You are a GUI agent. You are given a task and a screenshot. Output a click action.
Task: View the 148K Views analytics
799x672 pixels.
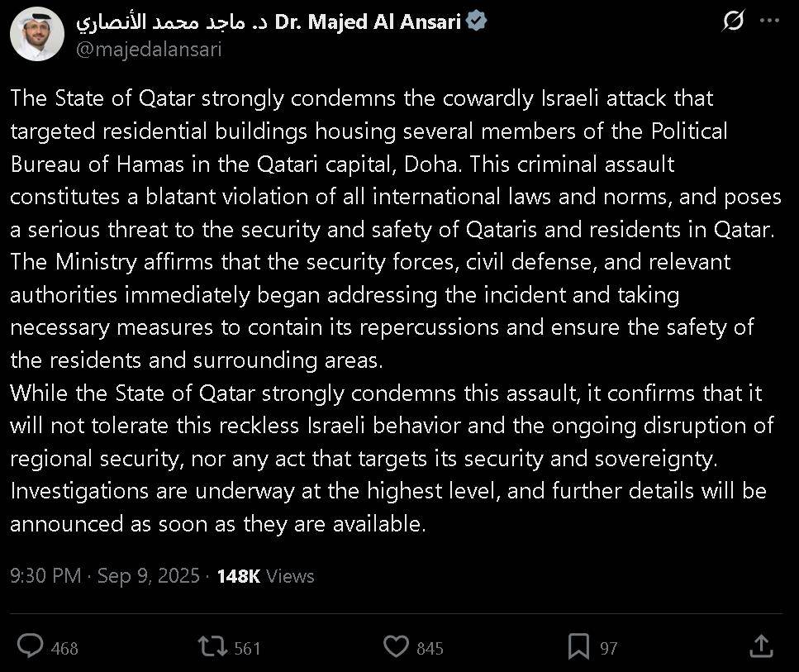click(265, 576)
